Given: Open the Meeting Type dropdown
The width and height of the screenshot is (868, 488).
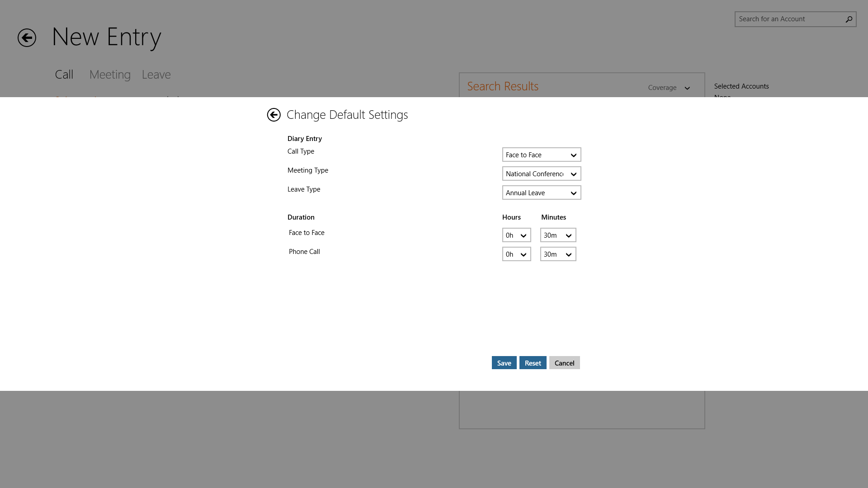Looking at the screenshot, I should [x=541, y=174].
